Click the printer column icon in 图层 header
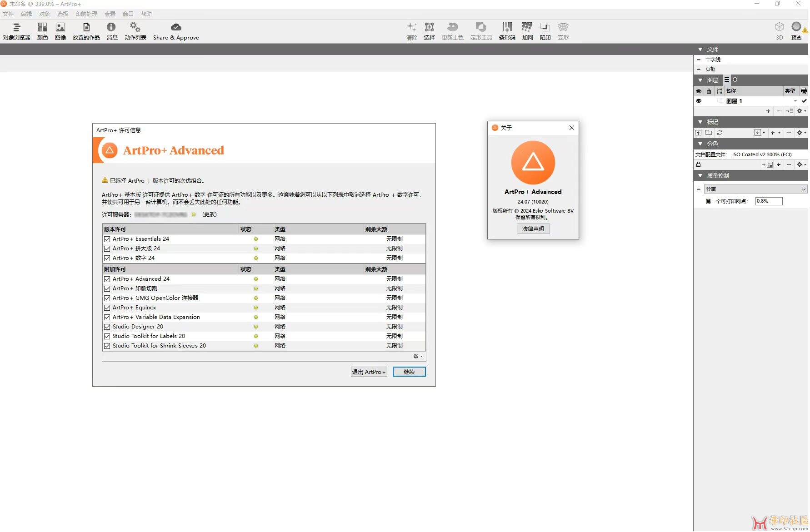 (804, 91)
